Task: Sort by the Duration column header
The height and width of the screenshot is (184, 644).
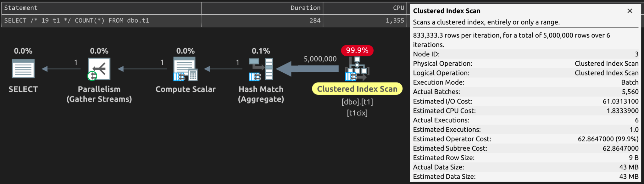Action: (262, 8)
